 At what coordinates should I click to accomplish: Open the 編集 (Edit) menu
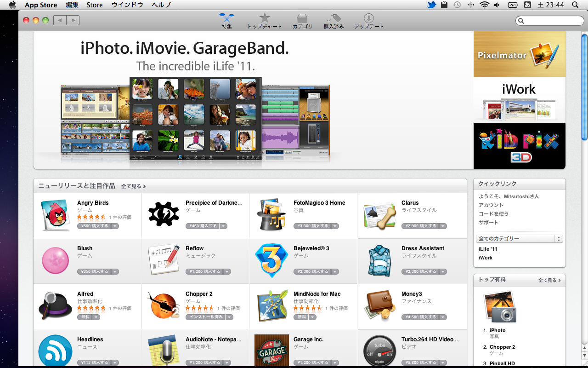point(72,5)
